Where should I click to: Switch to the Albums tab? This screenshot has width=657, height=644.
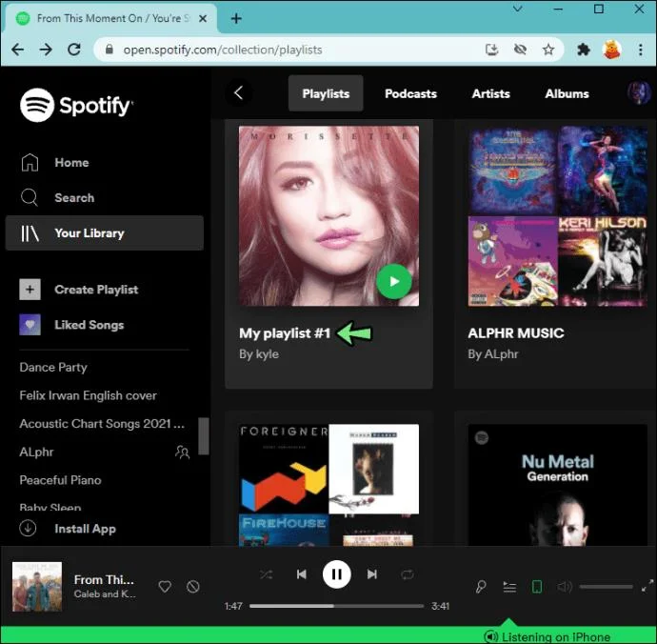coord(567,93)
